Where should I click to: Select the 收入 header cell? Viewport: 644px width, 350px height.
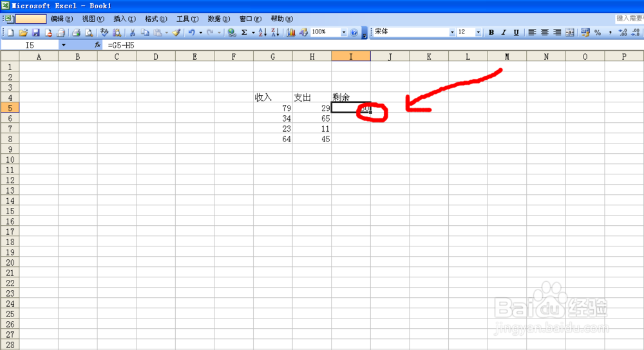point(272,98)
